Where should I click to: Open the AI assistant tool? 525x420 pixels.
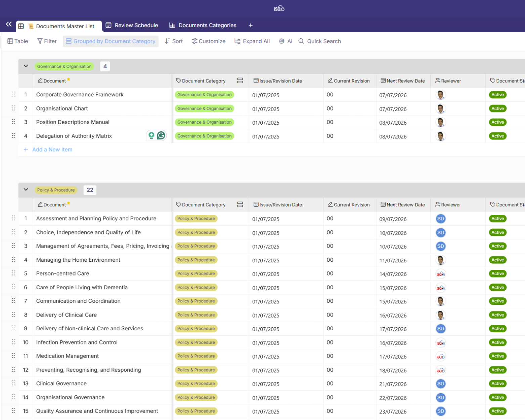(x=286, y=41)
